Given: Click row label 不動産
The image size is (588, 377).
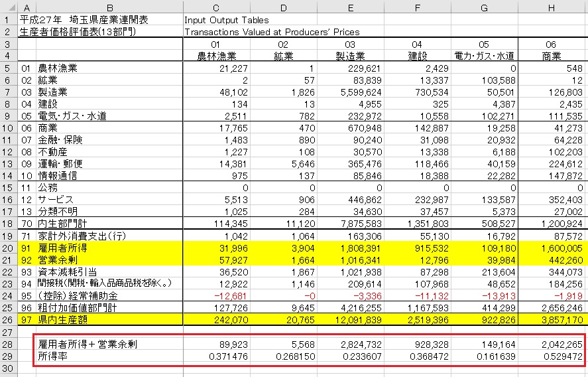Looking at the screenshot, I should [x=52, y=152].
